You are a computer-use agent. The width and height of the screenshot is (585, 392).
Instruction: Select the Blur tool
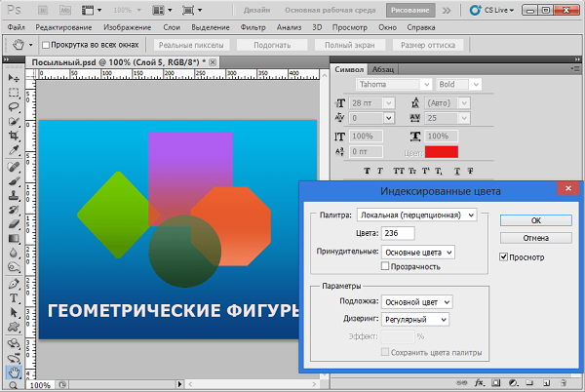(14, 253)
